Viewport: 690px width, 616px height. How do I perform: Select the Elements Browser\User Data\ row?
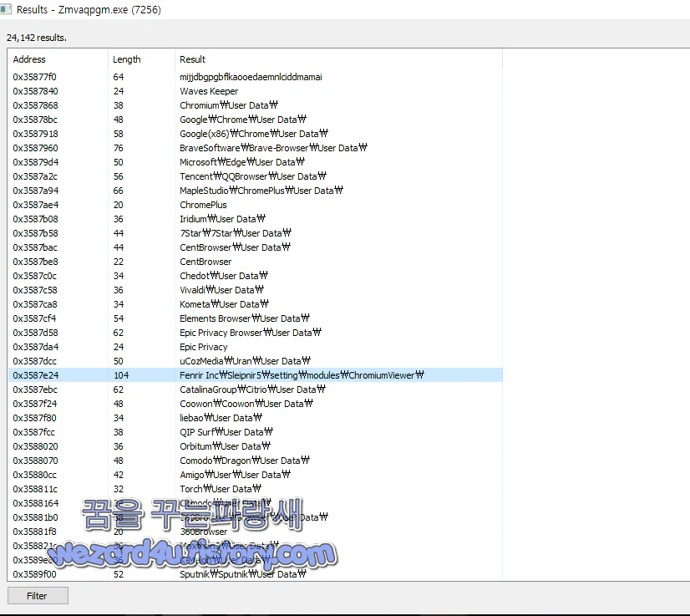[256, 318]
